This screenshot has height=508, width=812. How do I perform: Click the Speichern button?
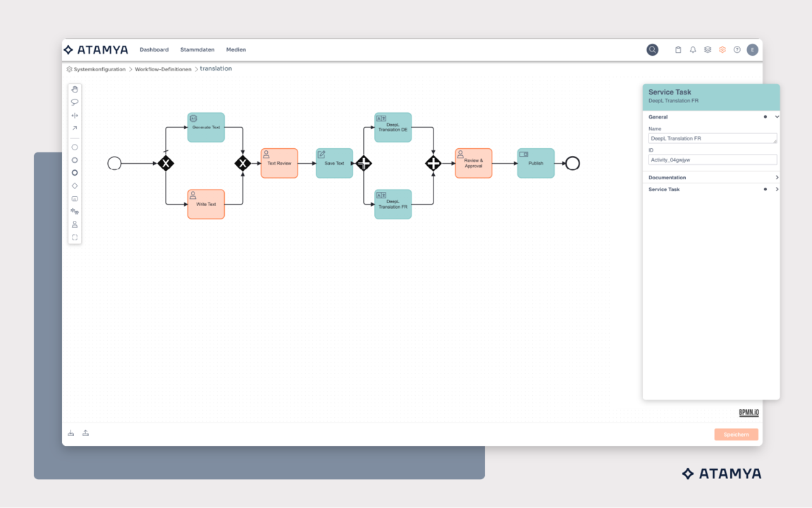[736, 435]
